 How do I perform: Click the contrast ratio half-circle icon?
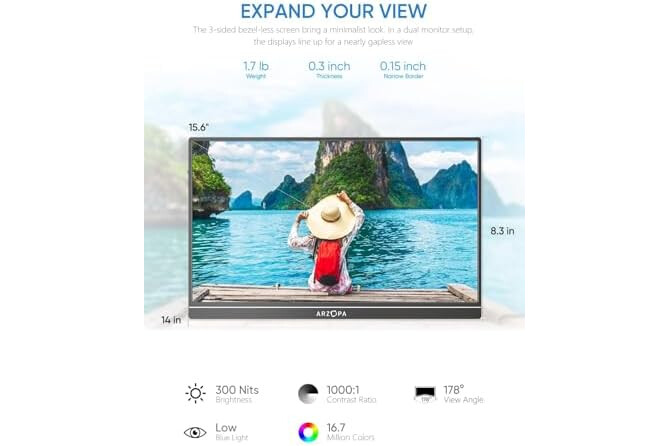[x=308, y=394]
